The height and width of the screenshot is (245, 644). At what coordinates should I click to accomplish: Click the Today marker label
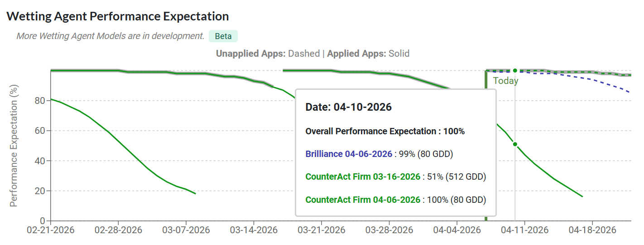[505, 81]
